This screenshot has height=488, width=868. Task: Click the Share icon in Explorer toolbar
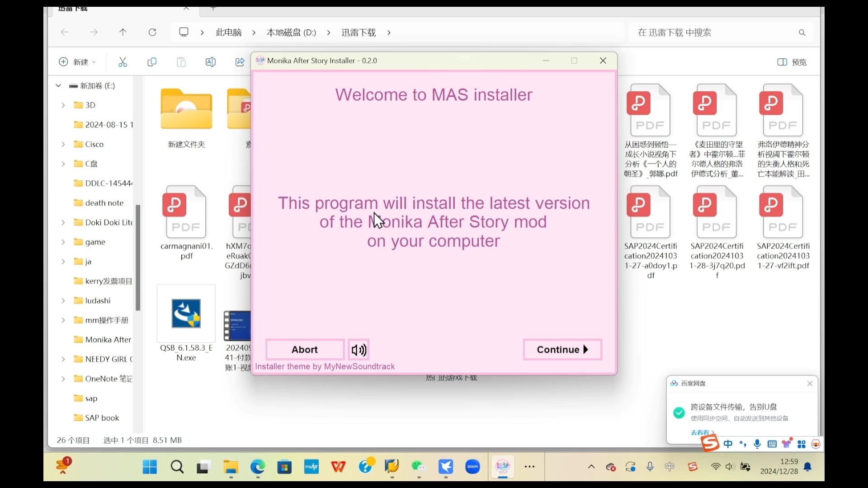click(240, 62)
